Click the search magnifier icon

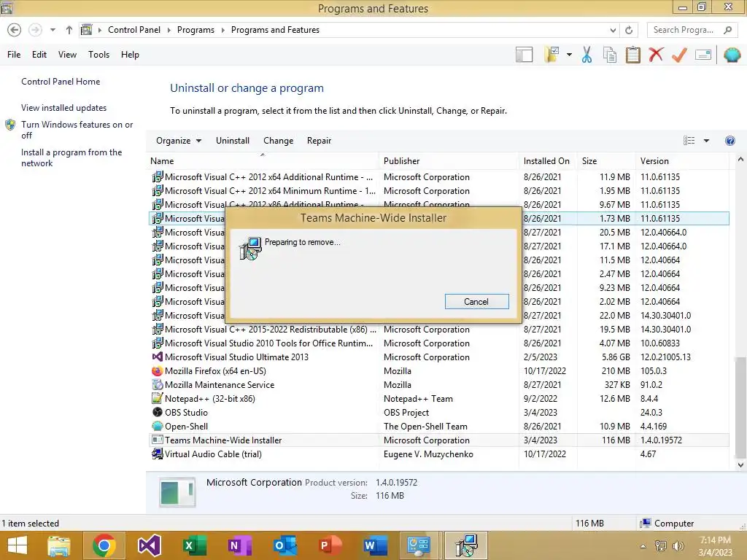727,30
